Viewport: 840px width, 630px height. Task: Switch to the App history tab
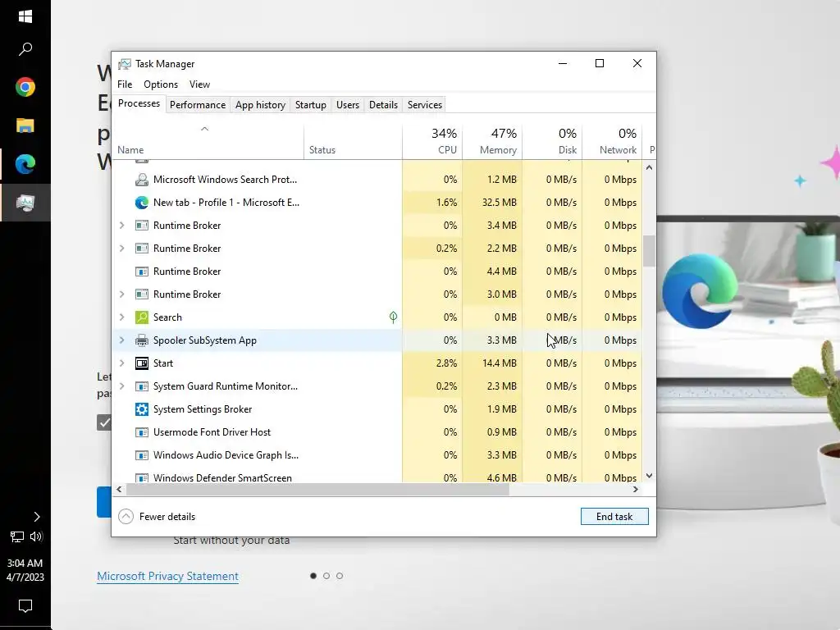[260, 105]
